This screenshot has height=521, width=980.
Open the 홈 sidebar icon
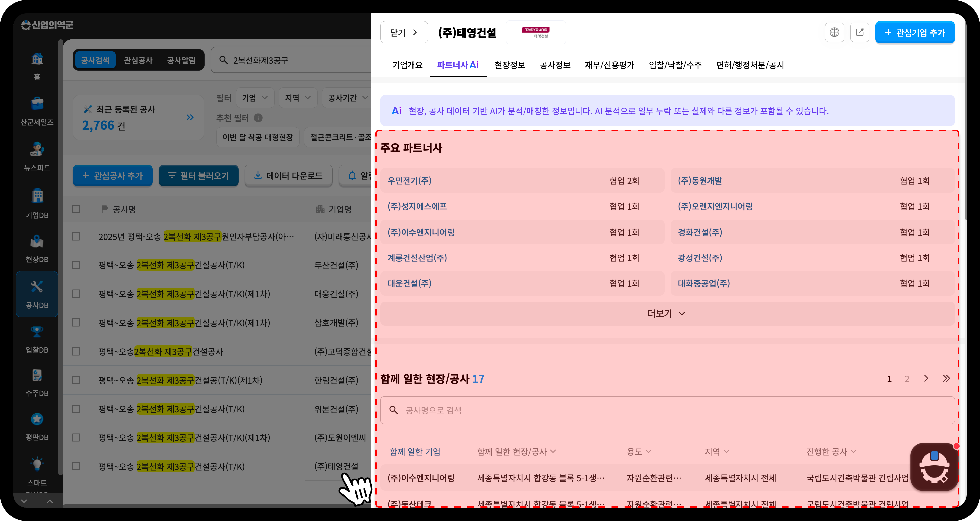[37, 59]
